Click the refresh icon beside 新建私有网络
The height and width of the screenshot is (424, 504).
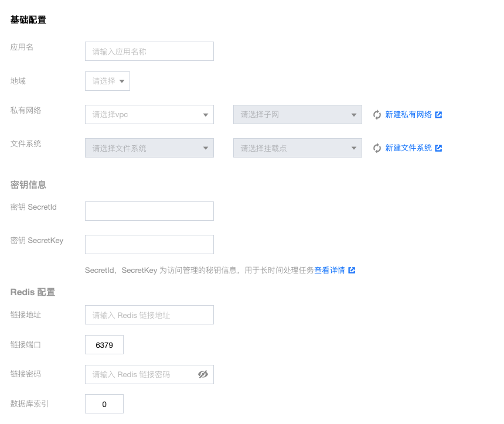tap(377, 115)
